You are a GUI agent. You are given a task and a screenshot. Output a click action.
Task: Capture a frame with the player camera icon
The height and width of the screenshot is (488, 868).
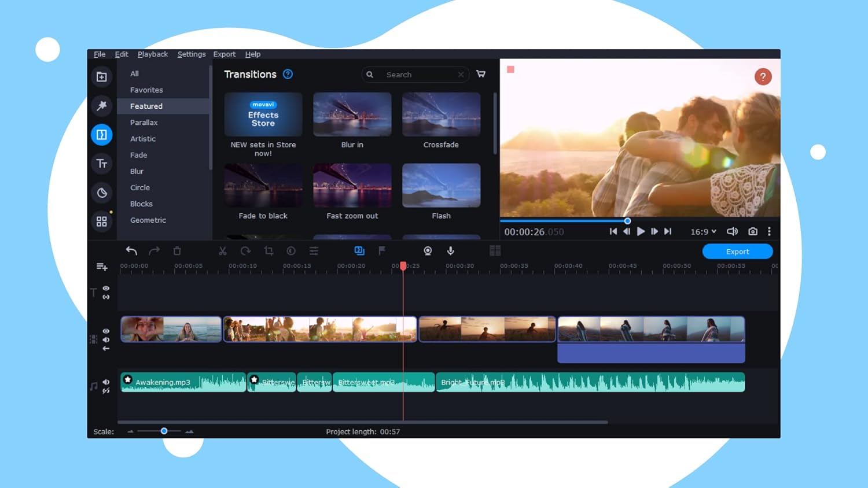[753, 231]
